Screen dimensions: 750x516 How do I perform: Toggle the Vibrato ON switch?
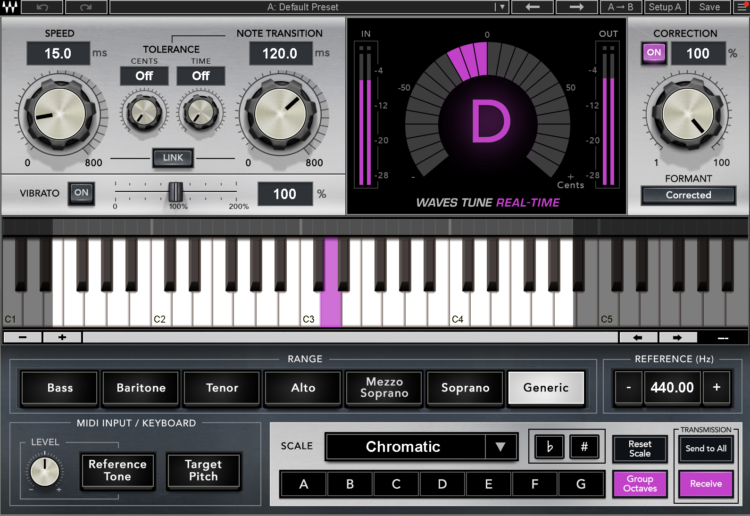point(81,193)
